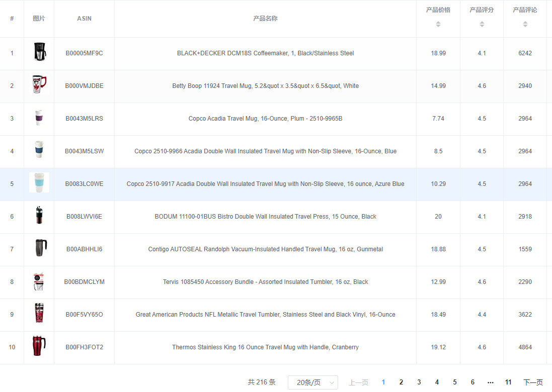The width and height of the screenshot is (552, 392).
Task: Click the 产品名称 column header
Action: tap(265, 19)
